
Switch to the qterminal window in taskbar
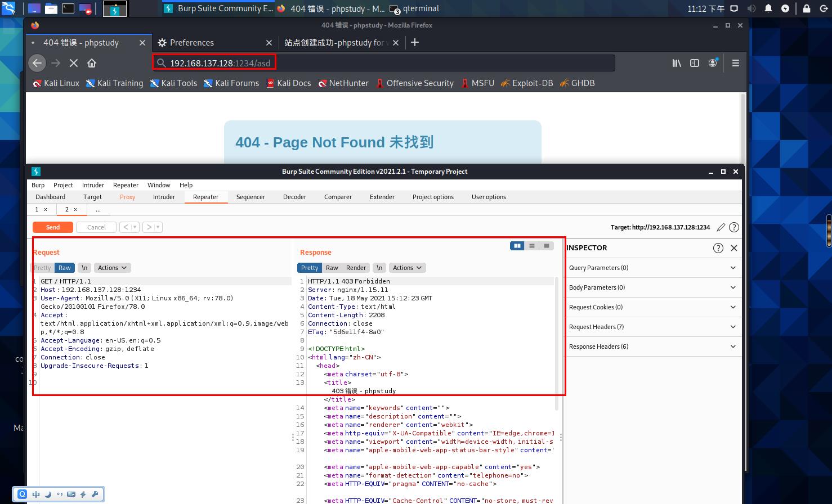[414, 8]
